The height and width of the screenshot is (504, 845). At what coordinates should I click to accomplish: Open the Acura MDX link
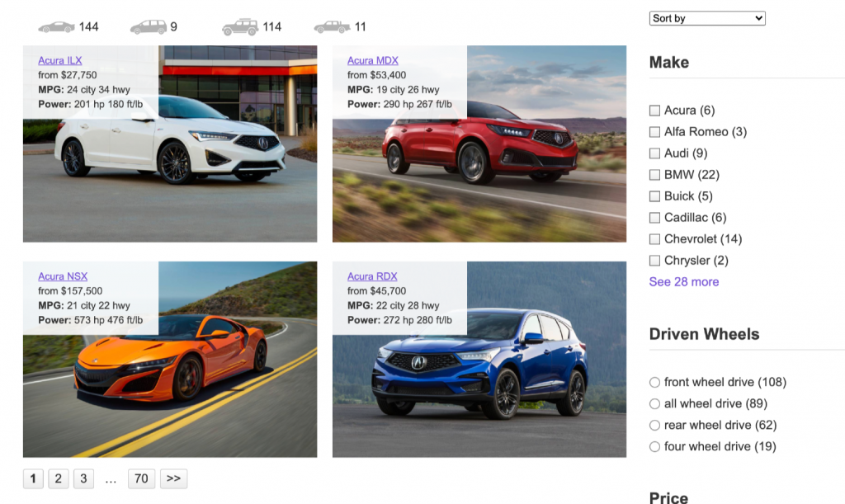click(373, 60)
